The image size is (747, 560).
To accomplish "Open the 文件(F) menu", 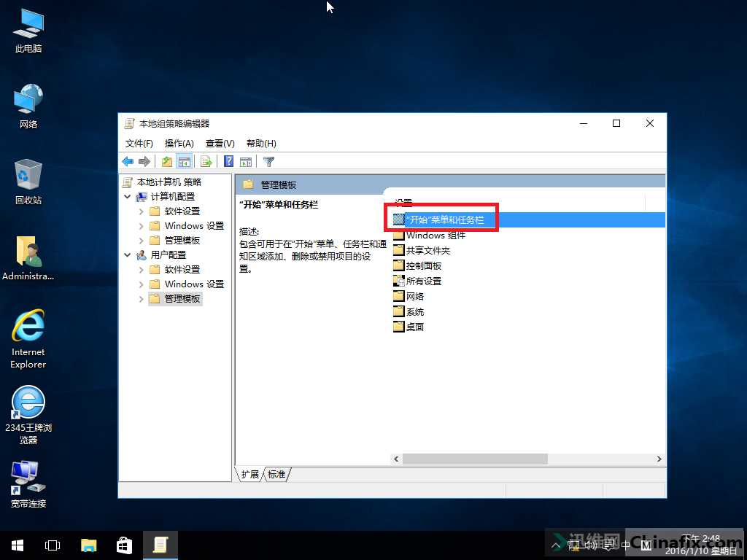I will click(x=139, y=144).
